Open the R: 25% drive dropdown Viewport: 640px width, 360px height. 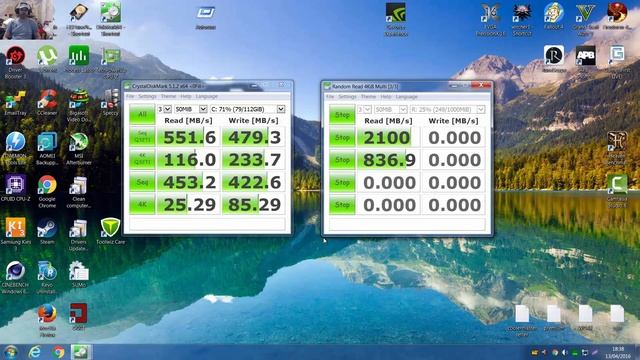[x=447, y=109]
